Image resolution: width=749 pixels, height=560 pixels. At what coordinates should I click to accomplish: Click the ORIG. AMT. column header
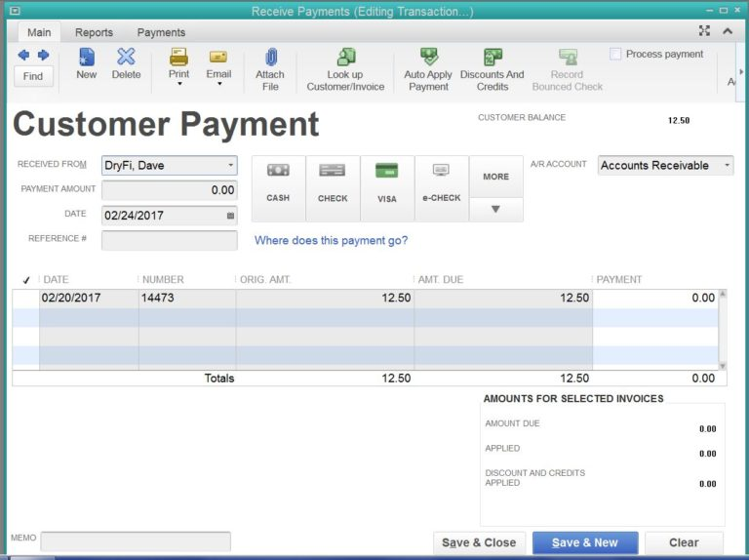(265, 280)
